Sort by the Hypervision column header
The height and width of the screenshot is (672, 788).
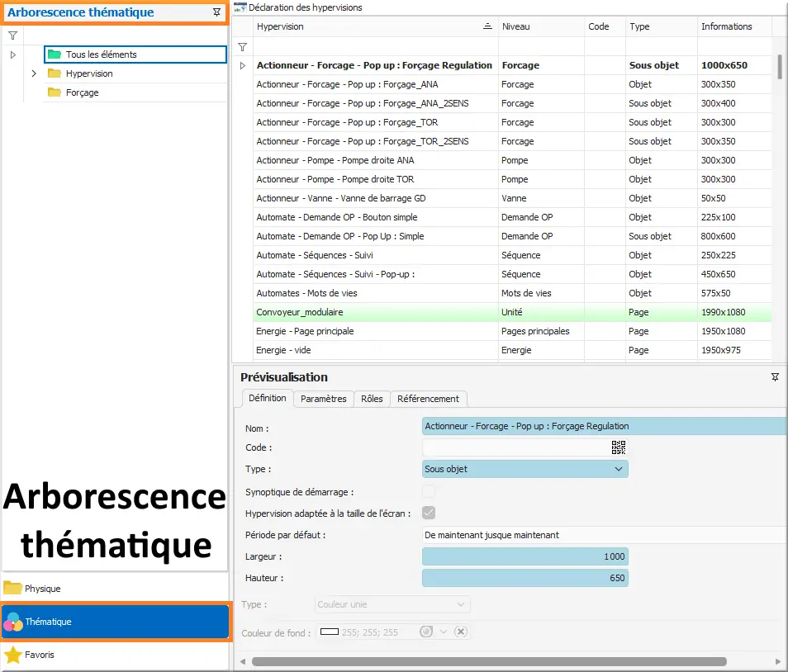click(x=375, y=26)
